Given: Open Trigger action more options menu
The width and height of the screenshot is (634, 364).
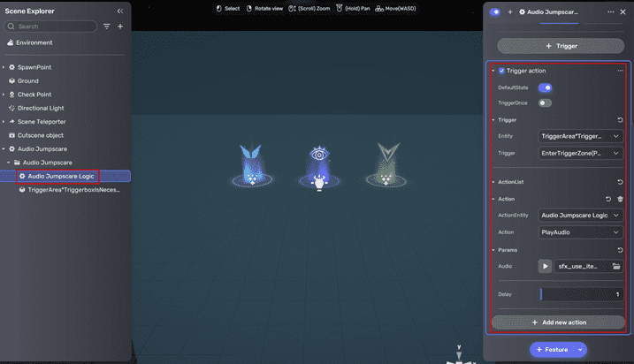Looking at the screenshot, I should [620, 71].
